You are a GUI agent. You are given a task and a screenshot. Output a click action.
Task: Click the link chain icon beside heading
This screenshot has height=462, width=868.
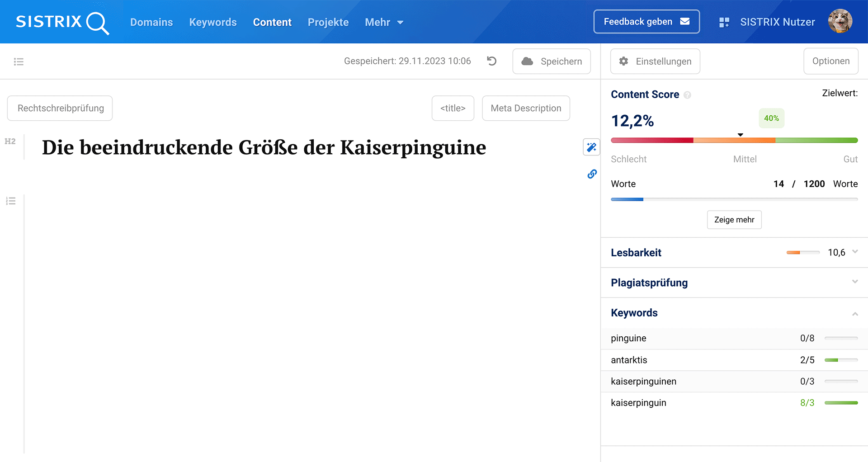click(x=592, y=174)
